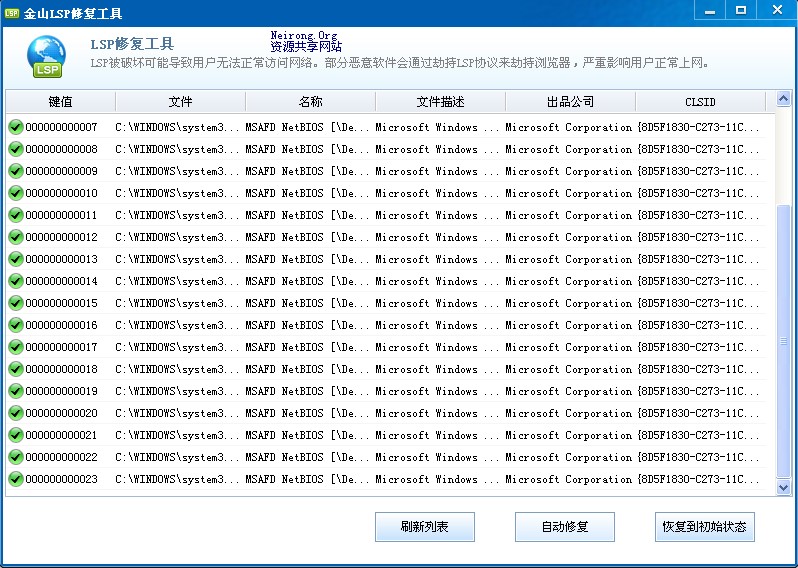798x568 pixels.
Task: Click the scrollbar down arrow
Action: click(783, 488)
